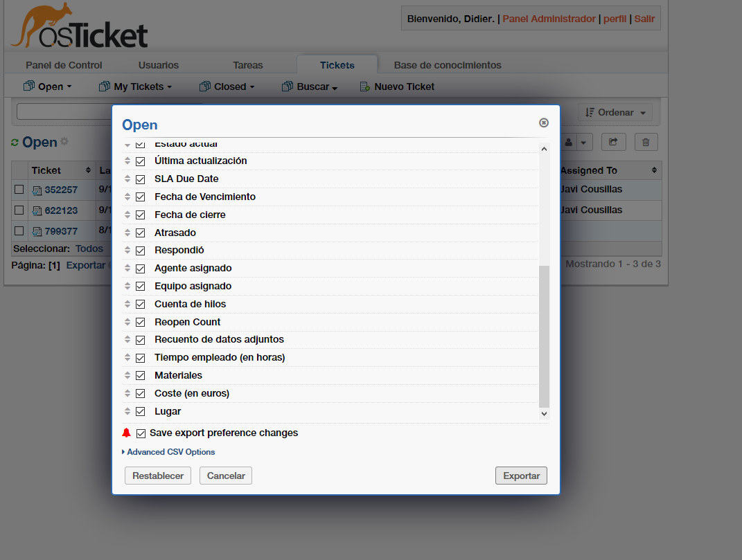Click the Exportar button
742x560 pixels.
pyautogui.click(x=520, y=476)
